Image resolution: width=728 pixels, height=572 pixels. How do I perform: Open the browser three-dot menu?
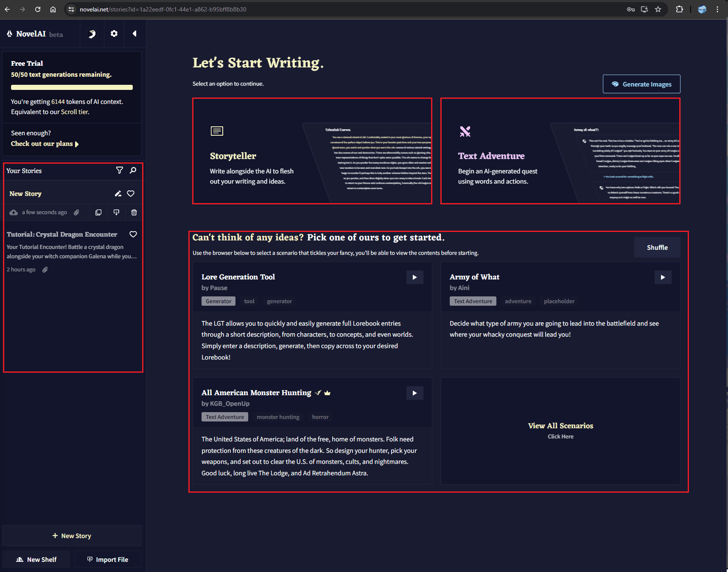point(717,9)
